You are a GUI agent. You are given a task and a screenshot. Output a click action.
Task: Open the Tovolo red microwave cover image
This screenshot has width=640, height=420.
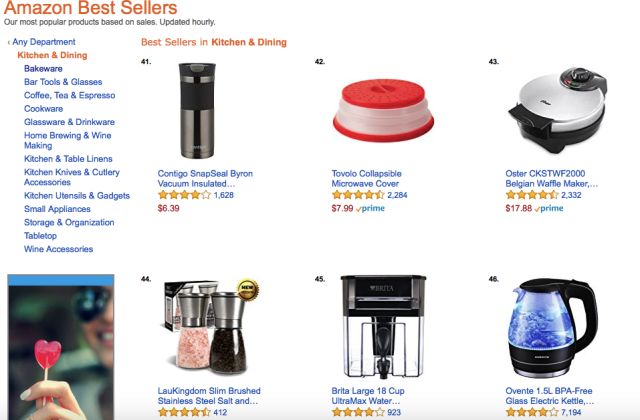coord(383,110)
